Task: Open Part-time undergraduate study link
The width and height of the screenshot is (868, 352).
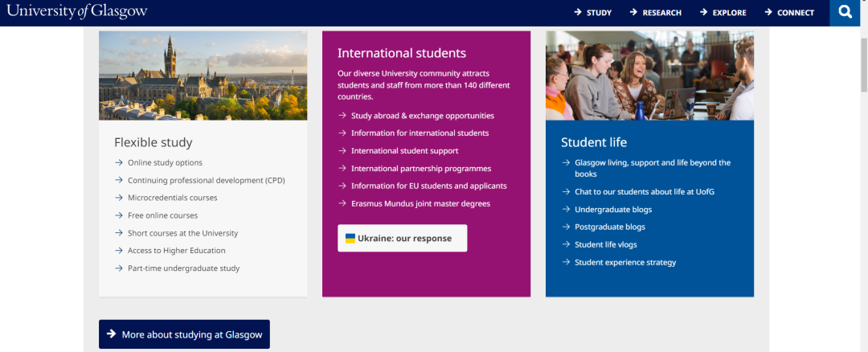Action: pos(184,268)
